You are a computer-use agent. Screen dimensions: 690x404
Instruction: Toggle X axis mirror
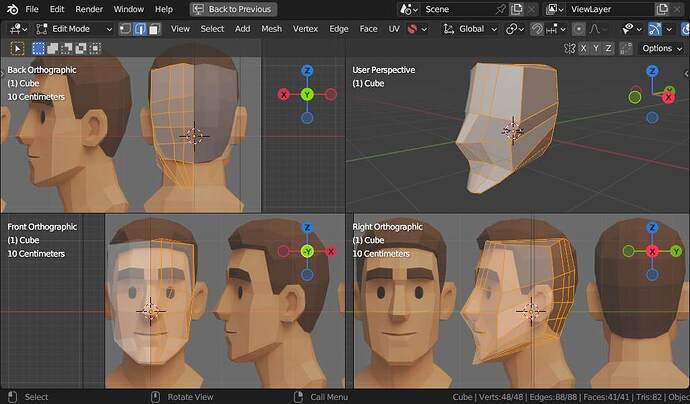tap(583, 48)
